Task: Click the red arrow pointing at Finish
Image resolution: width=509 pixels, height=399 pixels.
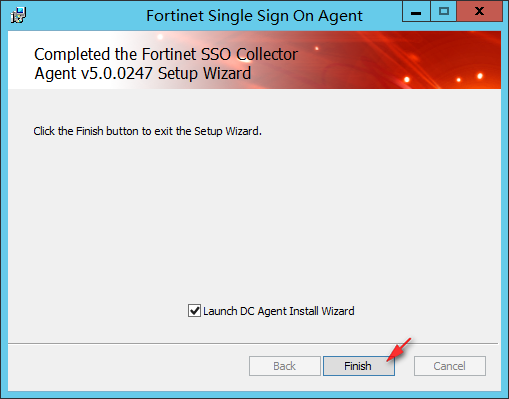Action: tap(399, 350)
